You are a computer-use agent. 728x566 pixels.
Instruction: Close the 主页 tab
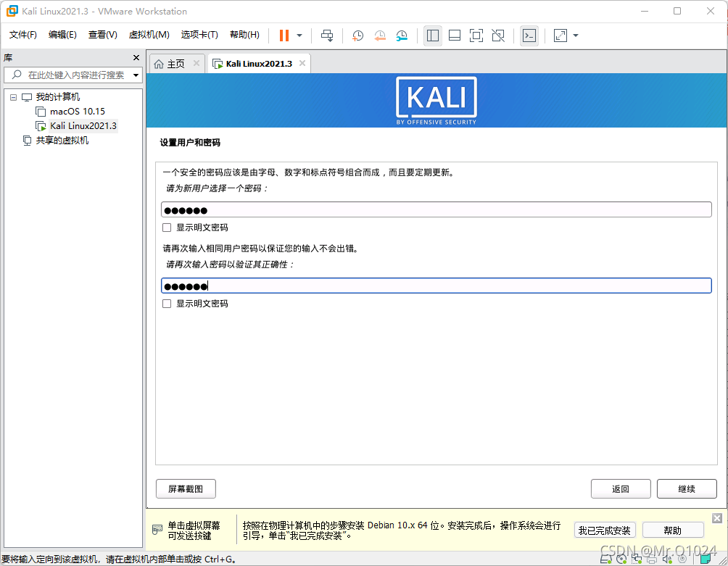[x=197, y=63]
